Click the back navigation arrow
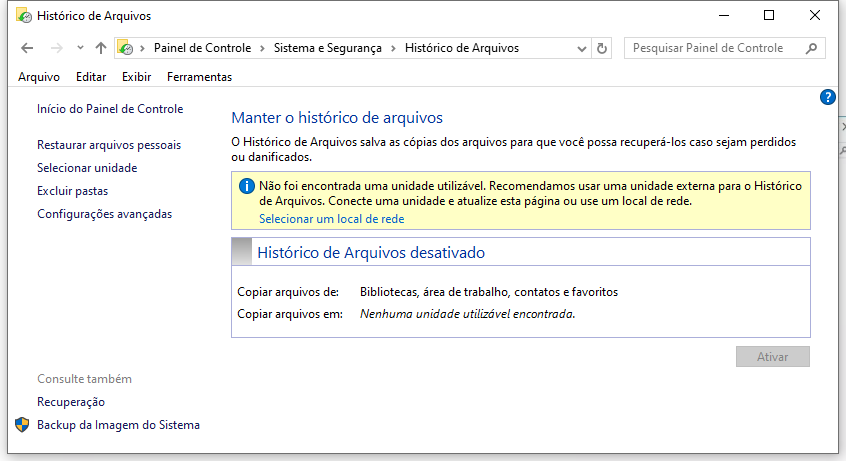The height and width of the screenshot is (461, 846). click(27, 48)
